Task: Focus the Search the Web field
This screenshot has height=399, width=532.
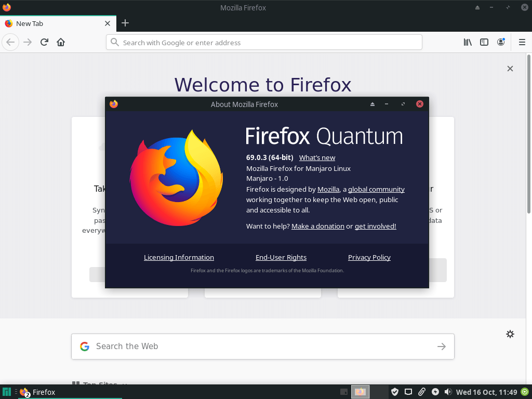Action: [262, 347]
